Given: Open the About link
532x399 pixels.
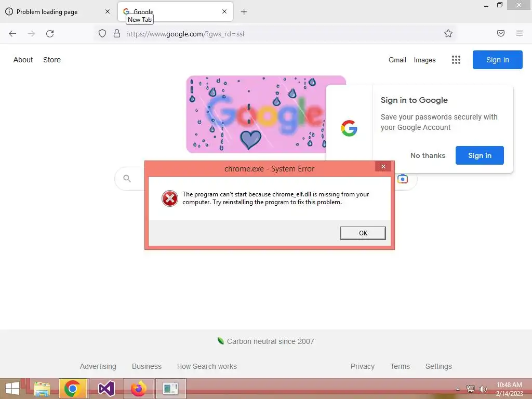Looking at the screenshot, I should (23, 60).
